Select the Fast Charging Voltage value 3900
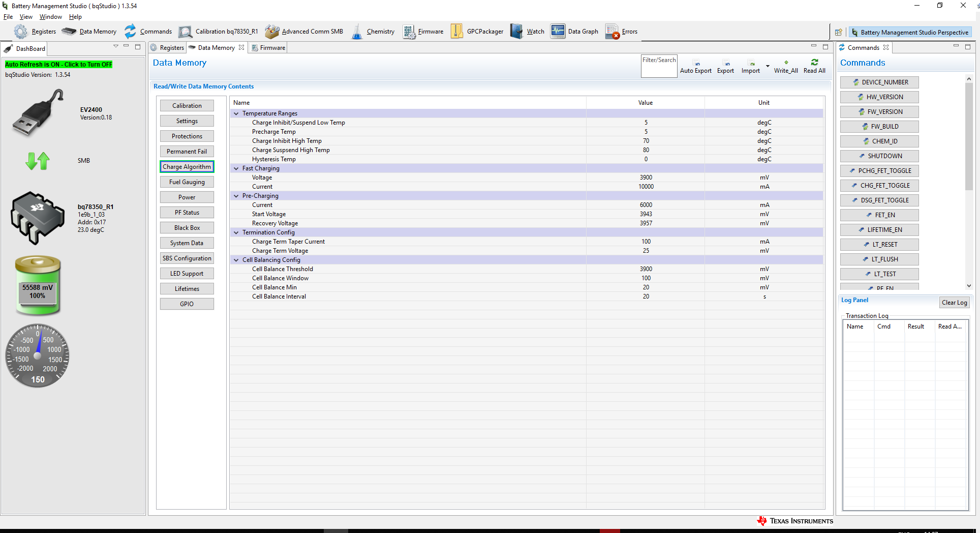Image resolution: width=980 pixels, height=533 pixels. pos(646,177)
